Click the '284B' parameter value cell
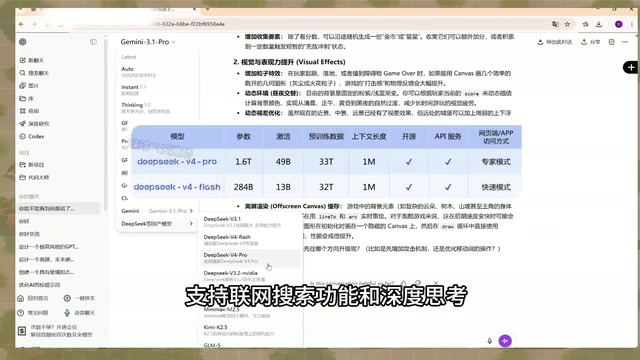Screen dimensions: 640x360 [243, 187]
